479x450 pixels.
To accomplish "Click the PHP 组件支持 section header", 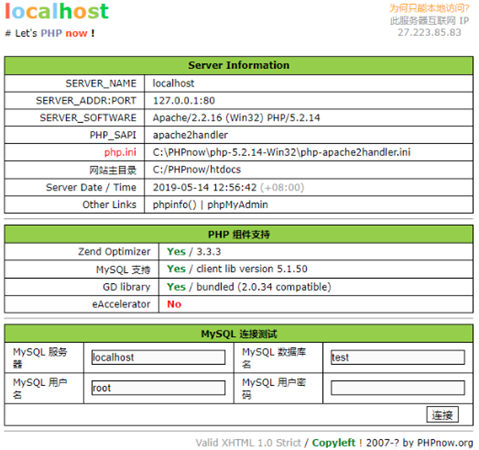I will [x=239, y=234].
